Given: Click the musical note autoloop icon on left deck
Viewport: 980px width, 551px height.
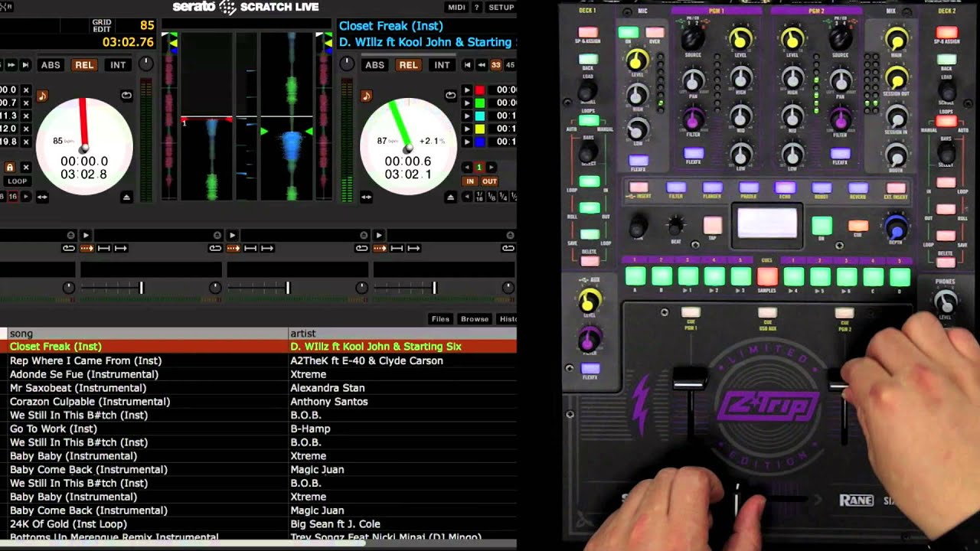Looking at the screenshot, I should 42,96.
